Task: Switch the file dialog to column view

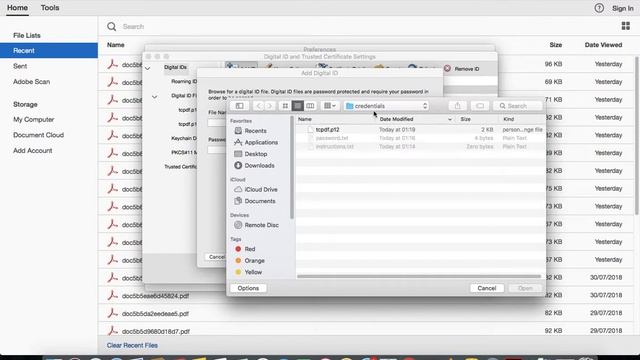Action: tap(310, 106)
